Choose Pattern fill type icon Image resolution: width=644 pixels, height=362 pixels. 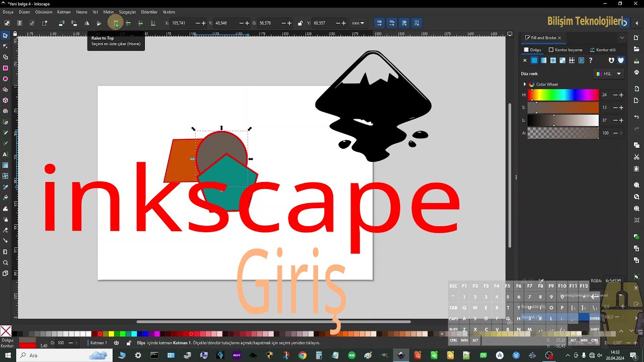(x=572, y=60)
